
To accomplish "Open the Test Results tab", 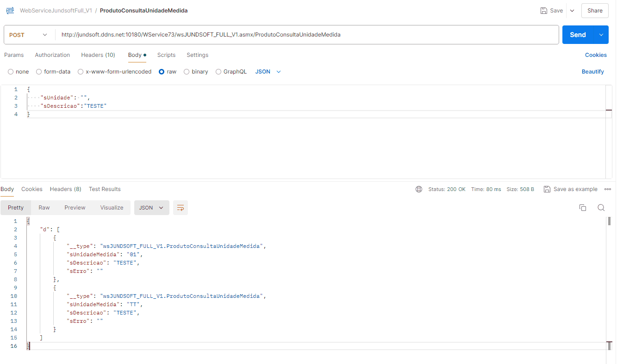I will 105,189.
